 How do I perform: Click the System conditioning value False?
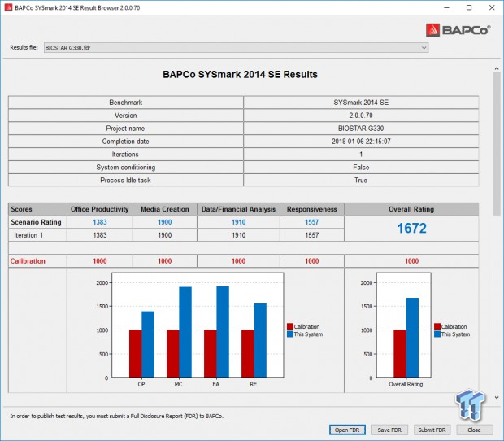pos(361,168)
